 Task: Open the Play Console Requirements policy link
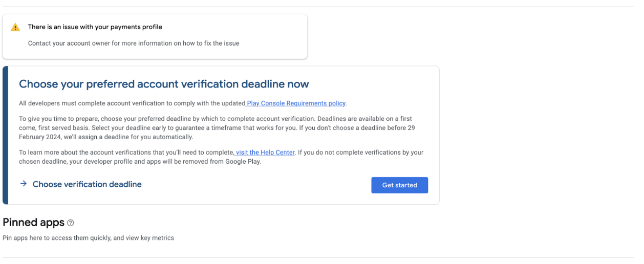[296, 103]
